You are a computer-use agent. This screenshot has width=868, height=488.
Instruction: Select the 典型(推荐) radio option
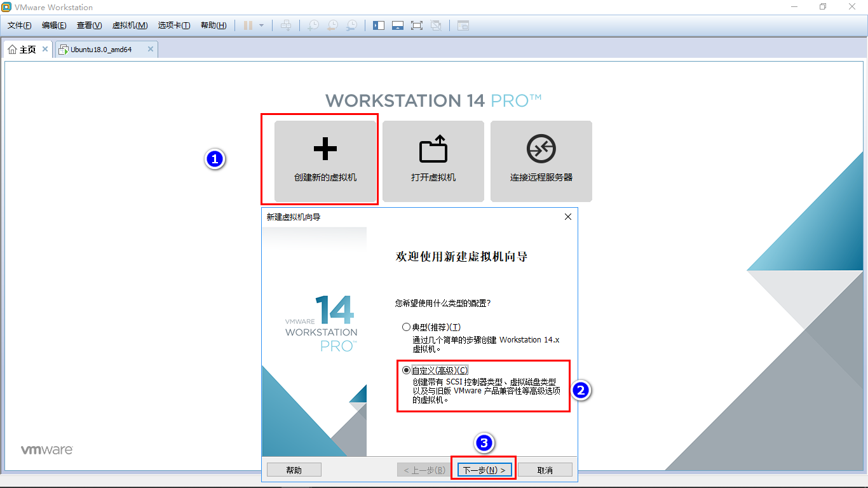[x=407, y=327]
